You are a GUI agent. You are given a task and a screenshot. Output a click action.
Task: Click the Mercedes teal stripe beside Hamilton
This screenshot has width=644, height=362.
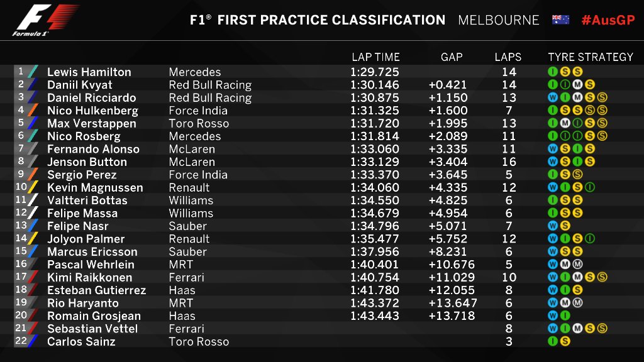tap(33, 72)
